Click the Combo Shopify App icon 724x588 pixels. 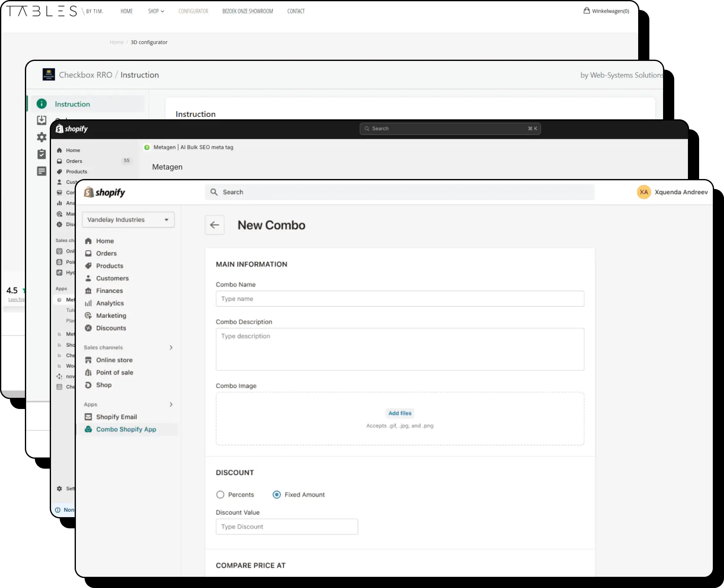(88, 429)
